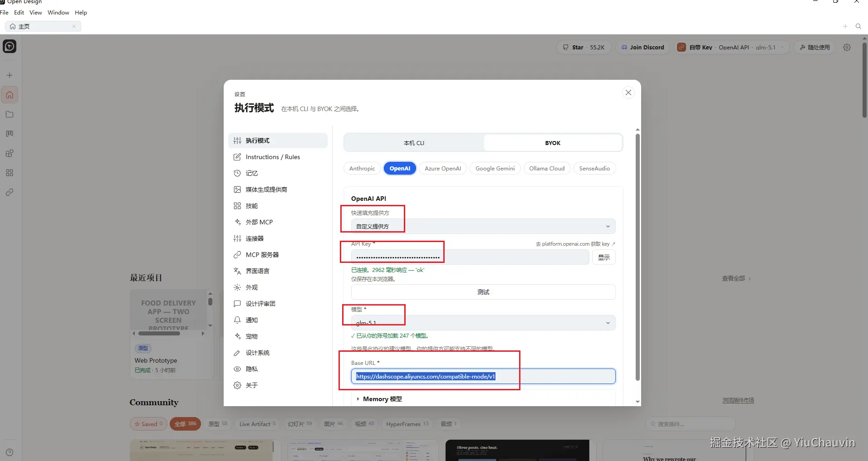The width and height of the screenshot is (868, 461).
Task: Switch to BYOK mode
Action: click(x=553, y=143)
